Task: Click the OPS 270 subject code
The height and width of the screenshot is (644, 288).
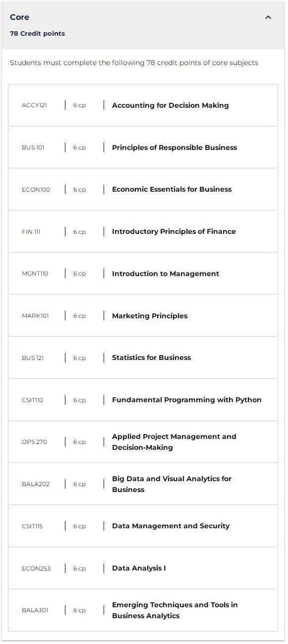Action: coord(34,442)
